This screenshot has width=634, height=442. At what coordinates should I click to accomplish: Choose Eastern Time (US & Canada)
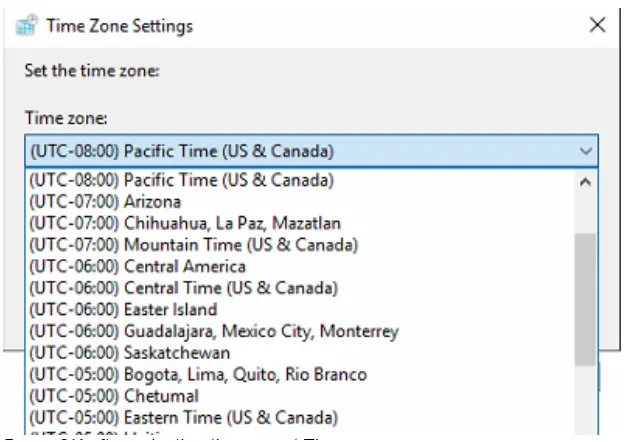[x=183, y=417]
